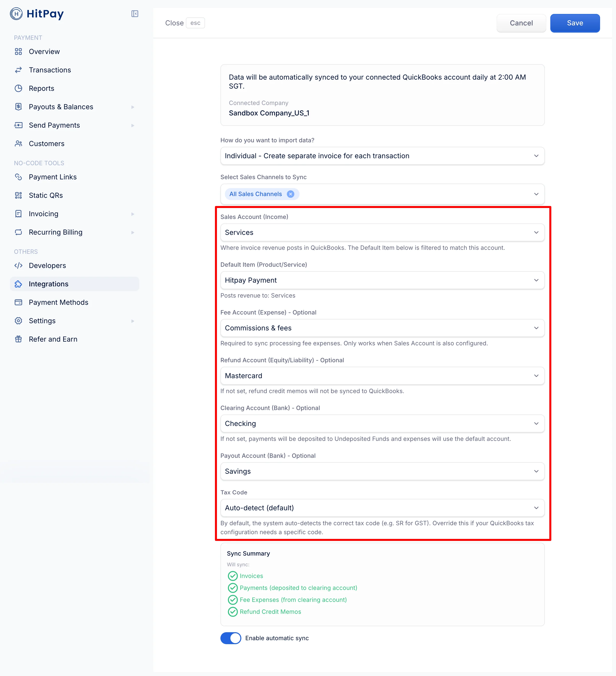The width and height of the screenshot is (616, 676).
Task: Click the Invoicing receipt icon
Action: click(x=18, y=214)
